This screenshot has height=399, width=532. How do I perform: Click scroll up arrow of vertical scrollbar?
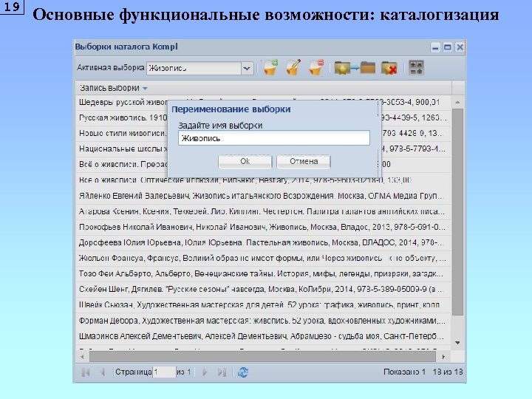[457, 102]
